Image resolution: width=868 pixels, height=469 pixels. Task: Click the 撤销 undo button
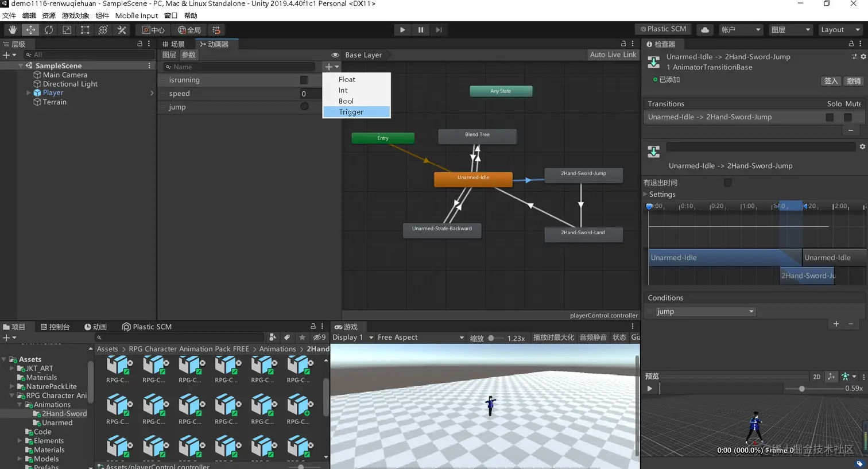[x=854, y=81]
